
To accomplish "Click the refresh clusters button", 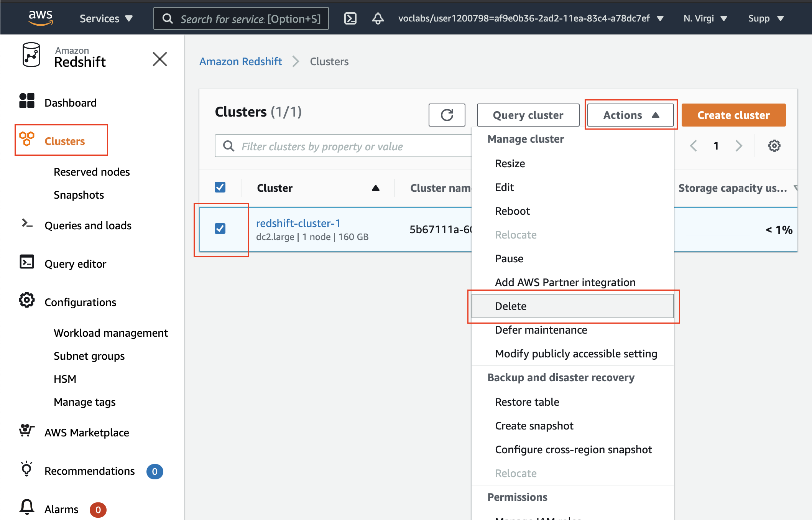I will click(x=447, y=115).
